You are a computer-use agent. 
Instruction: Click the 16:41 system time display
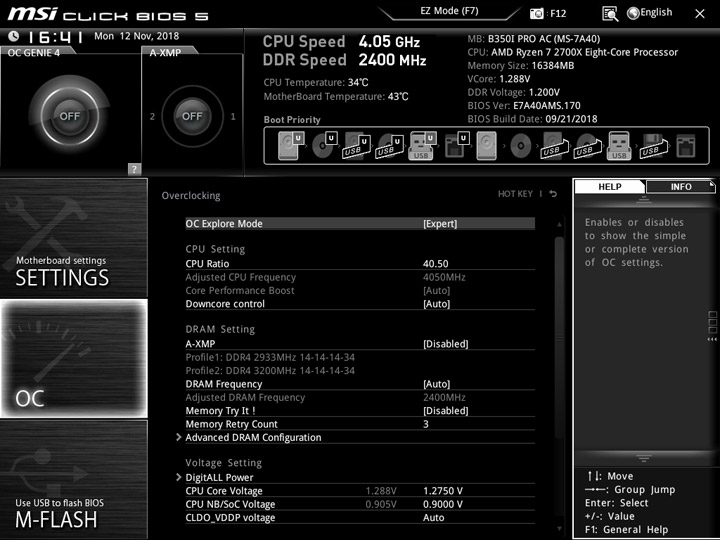(x=55, y=37)
